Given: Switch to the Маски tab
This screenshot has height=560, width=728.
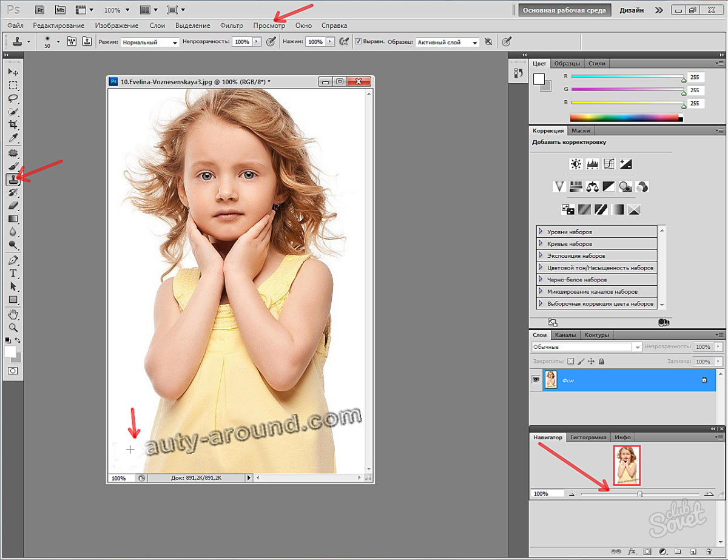Looking at the screenshot, I should (x=581, y=130).
